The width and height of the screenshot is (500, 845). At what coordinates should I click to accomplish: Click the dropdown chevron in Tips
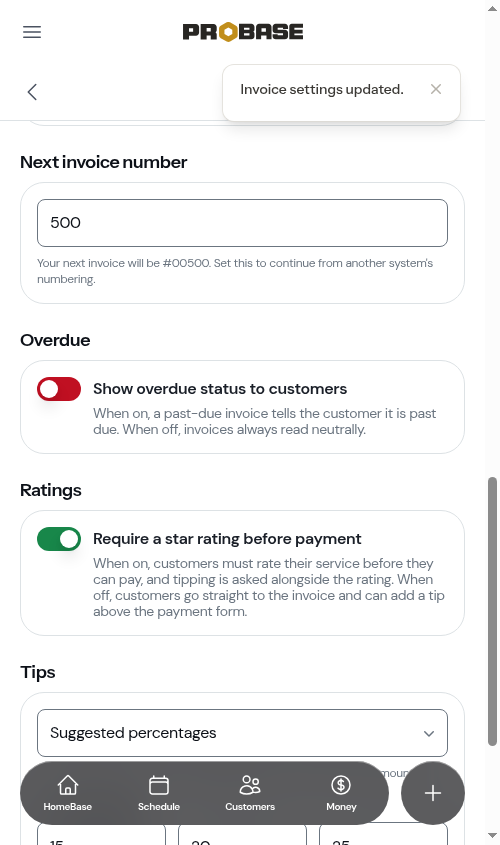point(429,733)
